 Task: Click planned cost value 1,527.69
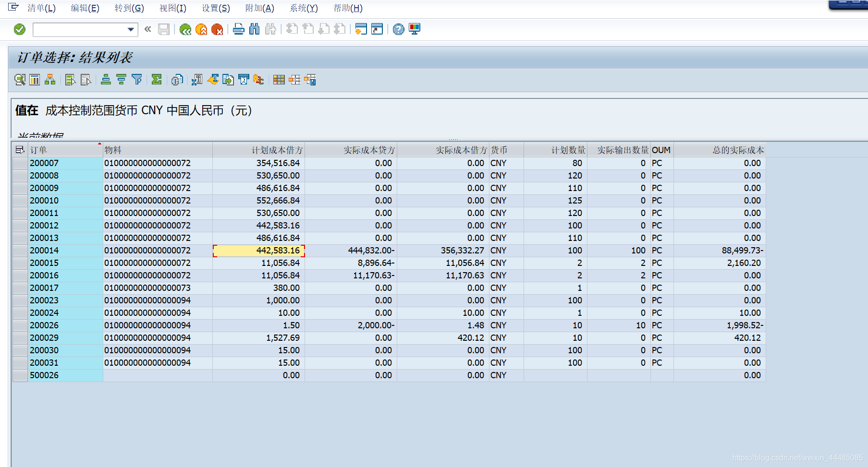(x=283, y=338)
